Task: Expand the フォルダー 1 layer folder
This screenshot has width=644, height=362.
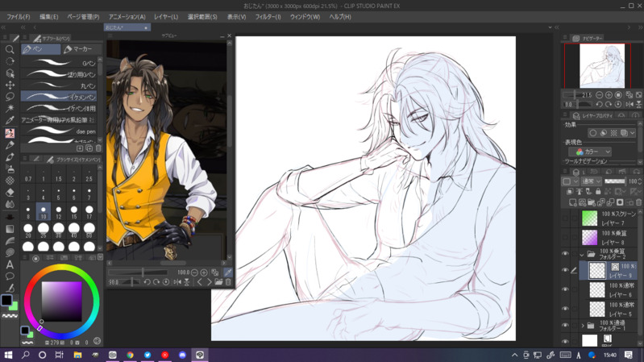Action: [583, 326]
